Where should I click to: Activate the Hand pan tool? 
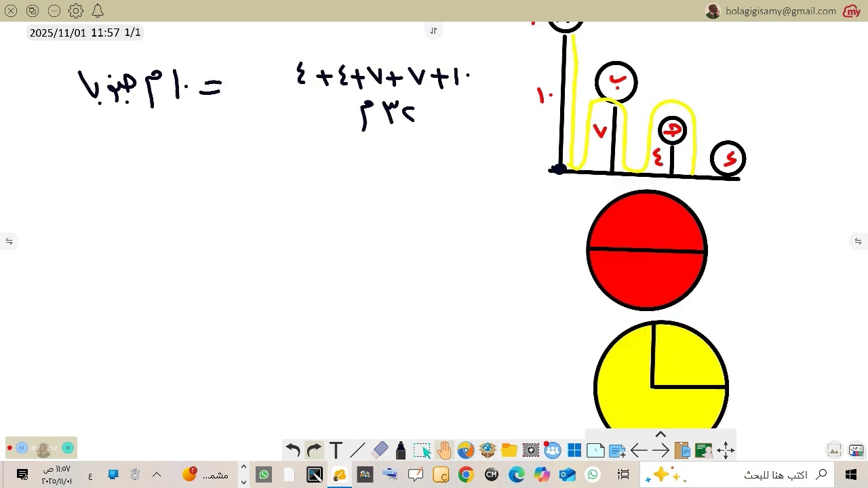pos(443,450)
